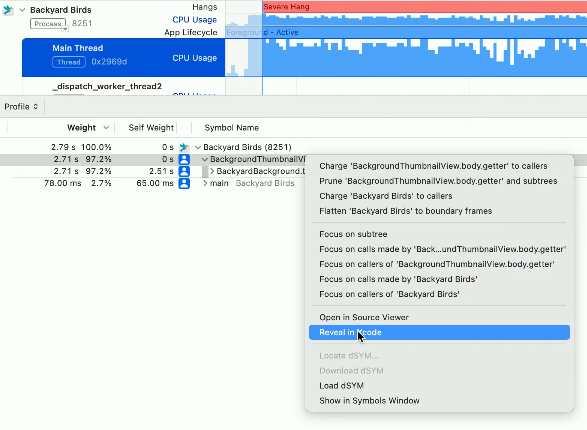Select the Main Thread track
This screenshot has height=430, width=587.
[124, 58]
